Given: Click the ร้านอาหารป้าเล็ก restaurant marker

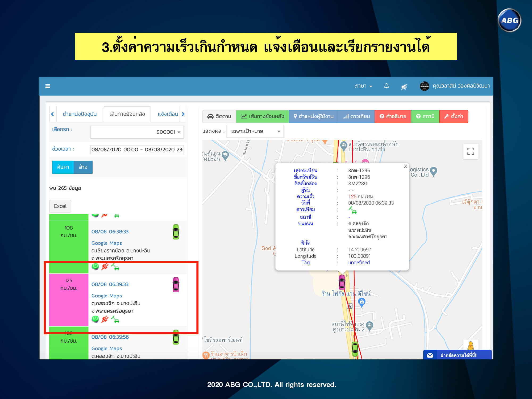Looking at the screenshot, I should click(206, 355).
